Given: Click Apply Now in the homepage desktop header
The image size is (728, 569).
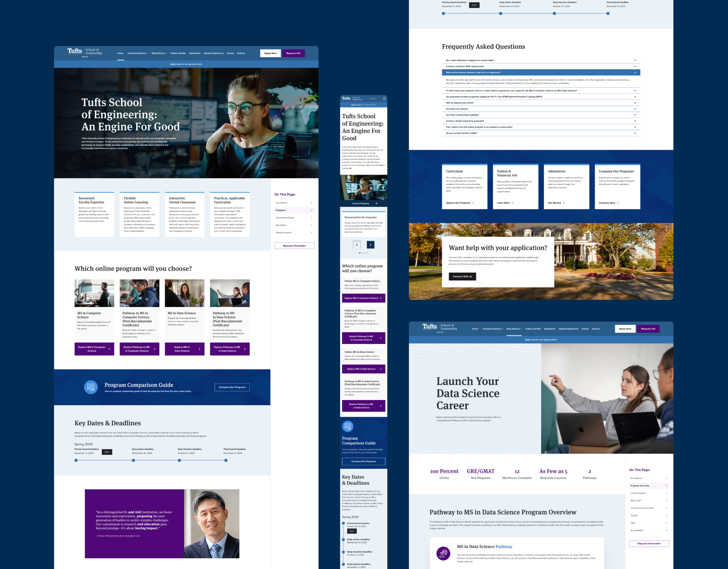Looking at the screenshot, I should point(270,53).
